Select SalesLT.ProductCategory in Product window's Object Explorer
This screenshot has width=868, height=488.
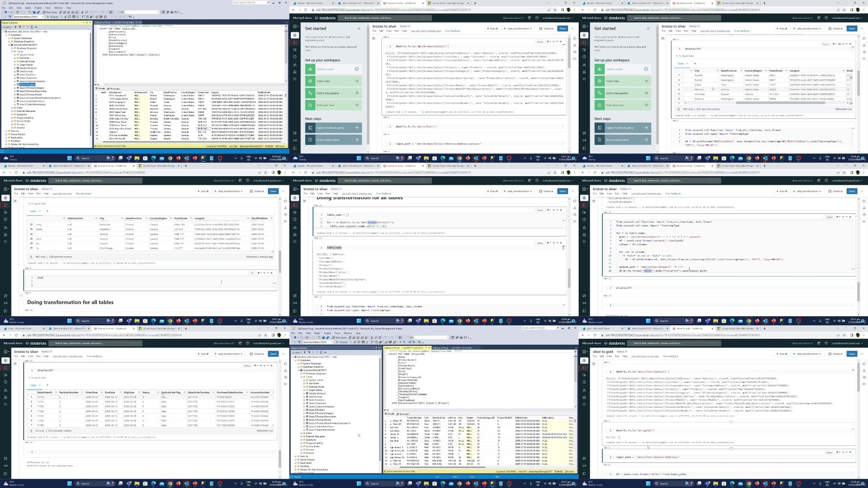(321, 413)
